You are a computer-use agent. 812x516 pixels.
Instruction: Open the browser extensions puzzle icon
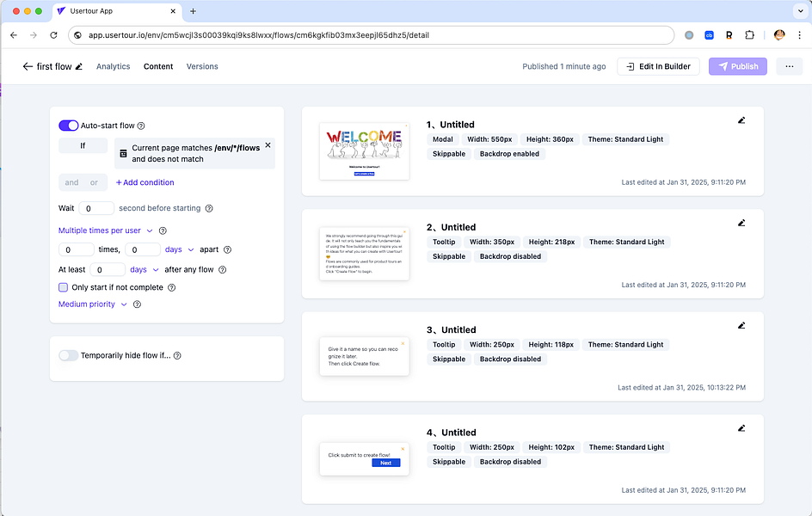[749, 35]
